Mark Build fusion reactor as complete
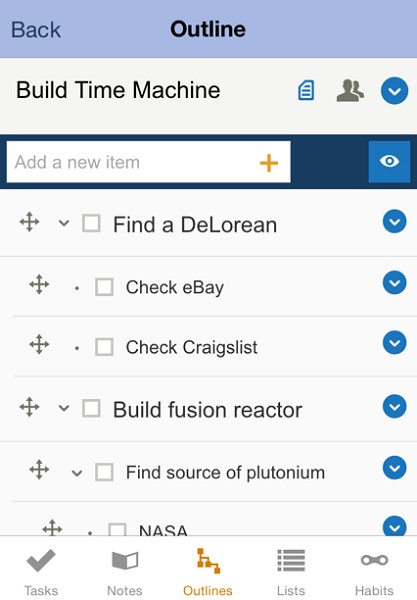 (x=91, y=408)
